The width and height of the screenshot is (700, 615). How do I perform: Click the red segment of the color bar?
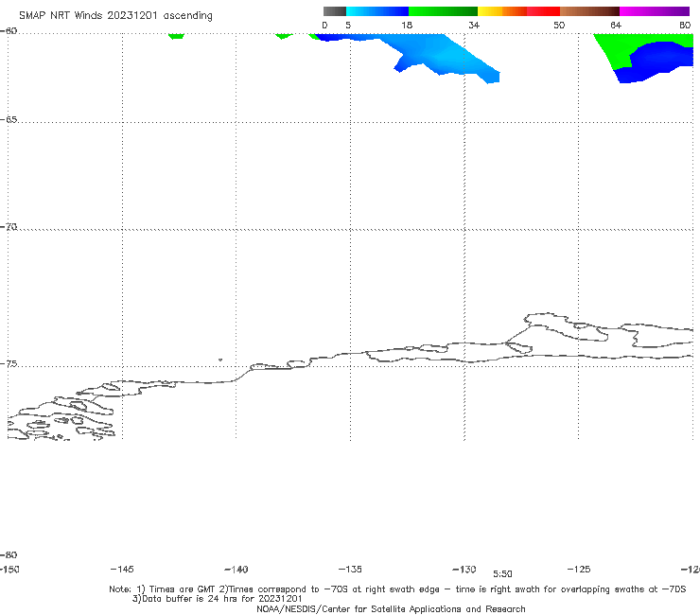point(543,11)
